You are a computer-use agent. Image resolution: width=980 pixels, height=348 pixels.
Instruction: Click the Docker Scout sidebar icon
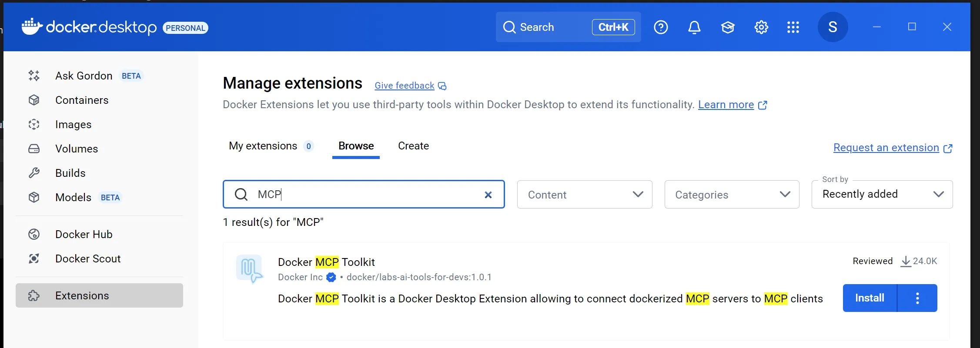[x=34, y=259]
